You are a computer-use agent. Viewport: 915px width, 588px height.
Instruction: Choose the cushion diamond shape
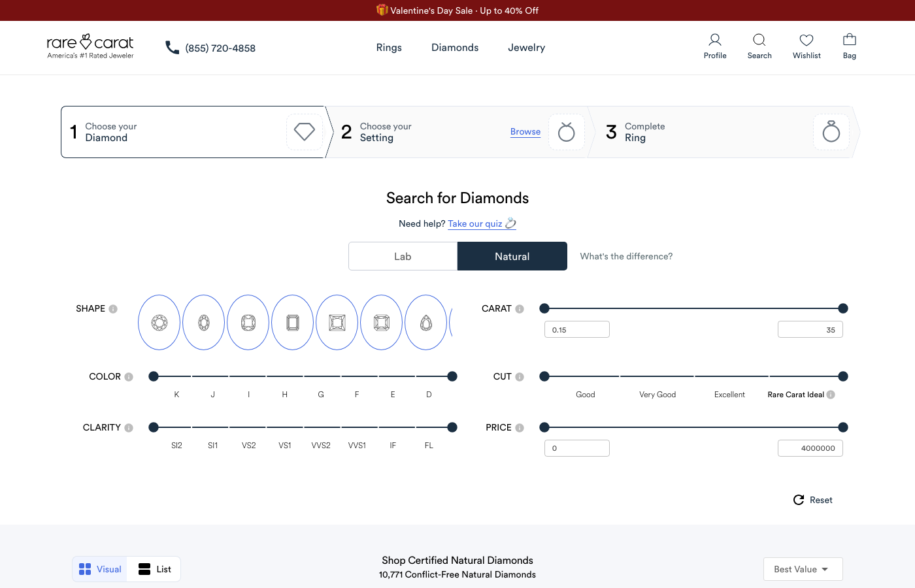(248, 322)
